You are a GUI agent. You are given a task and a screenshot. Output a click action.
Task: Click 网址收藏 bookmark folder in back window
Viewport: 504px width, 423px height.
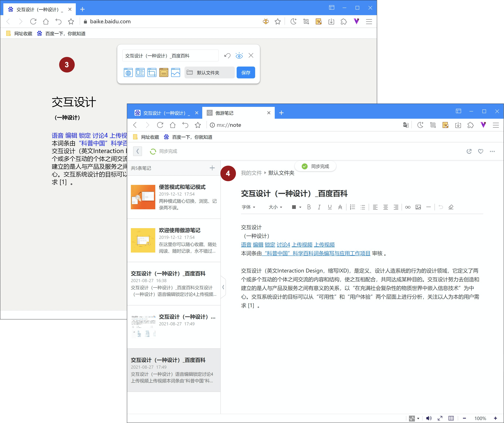[19, 34]
